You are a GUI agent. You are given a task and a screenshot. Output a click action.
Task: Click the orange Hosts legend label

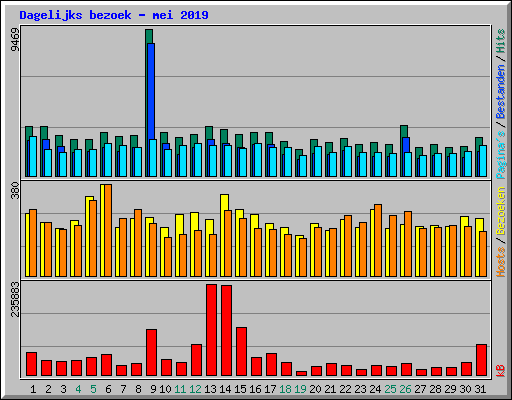500,262
